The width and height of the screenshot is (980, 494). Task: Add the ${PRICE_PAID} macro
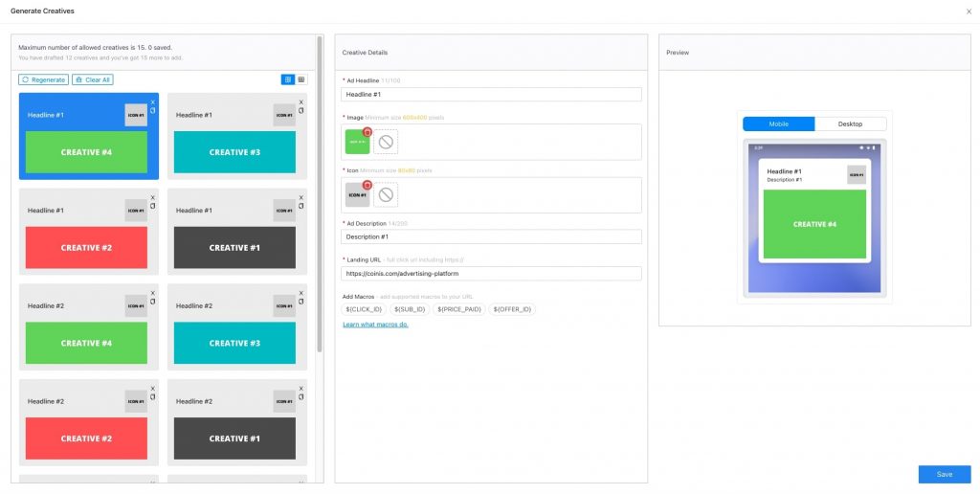[x=458, y=309]
